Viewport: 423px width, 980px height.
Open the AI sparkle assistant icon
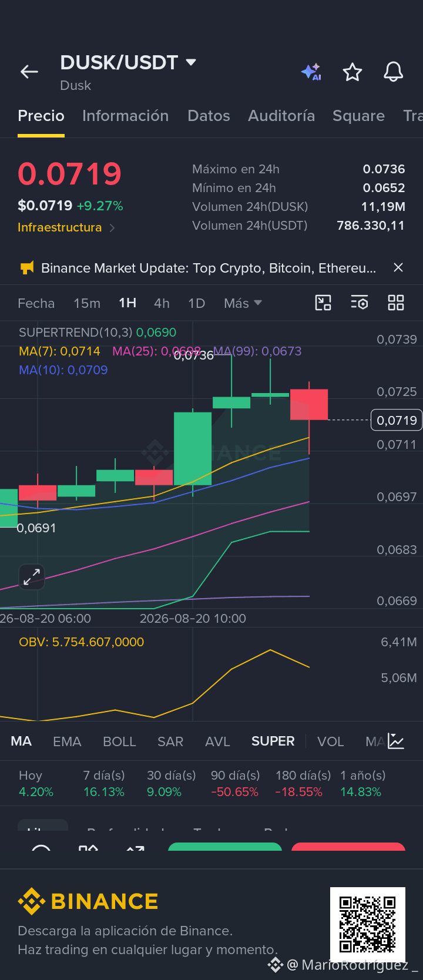[x=311, y=72]
